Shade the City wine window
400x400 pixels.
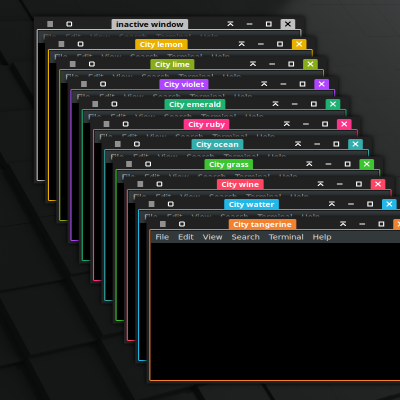point(320,184)
